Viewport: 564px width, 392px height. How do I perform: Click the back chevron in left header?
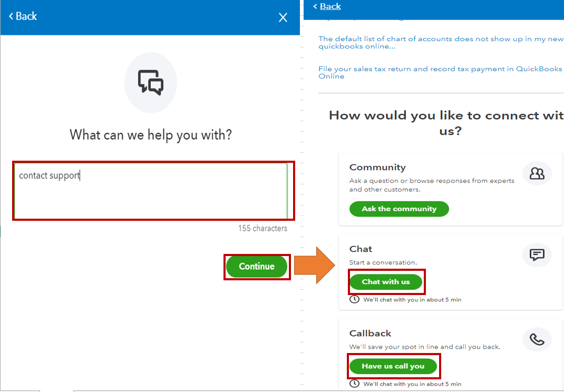[11, 16]
